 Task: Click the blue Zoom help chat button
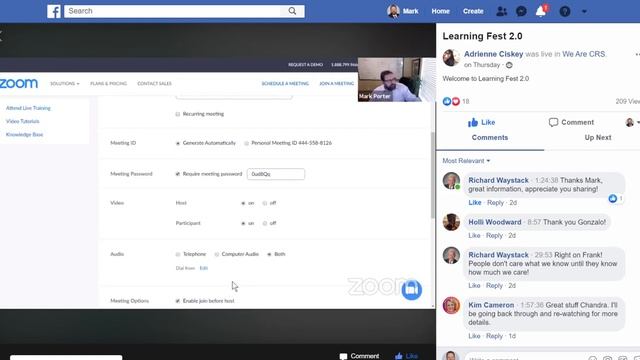coord(411,289)
